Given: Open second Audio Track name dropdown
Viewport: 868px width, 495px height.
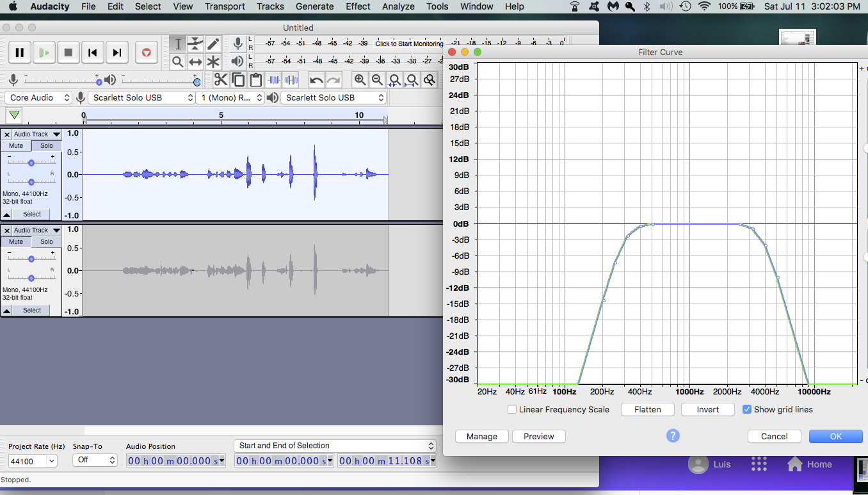Looking at the screenshot, I should pos(36,231).
